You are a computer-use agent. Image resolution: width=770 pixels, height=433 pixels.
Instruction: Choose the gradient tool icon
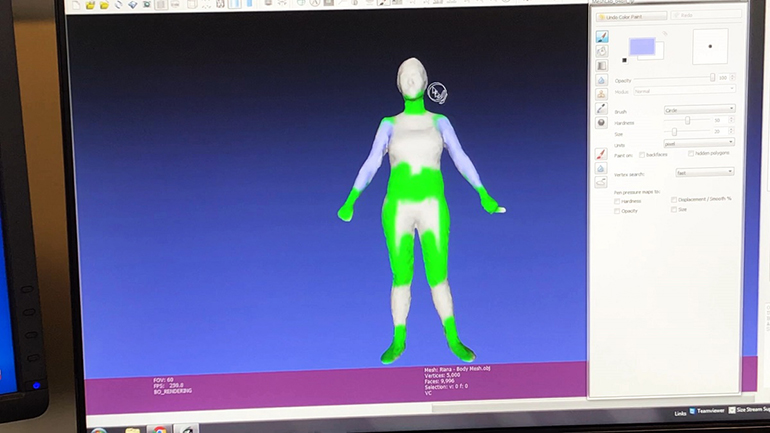(602, 66)
